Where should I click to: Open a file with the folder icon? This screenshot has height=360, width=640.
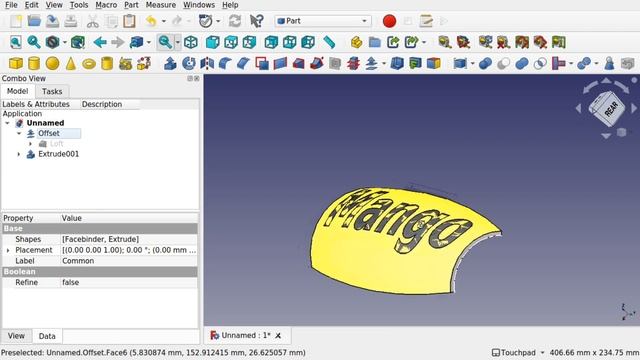point(34,21)
